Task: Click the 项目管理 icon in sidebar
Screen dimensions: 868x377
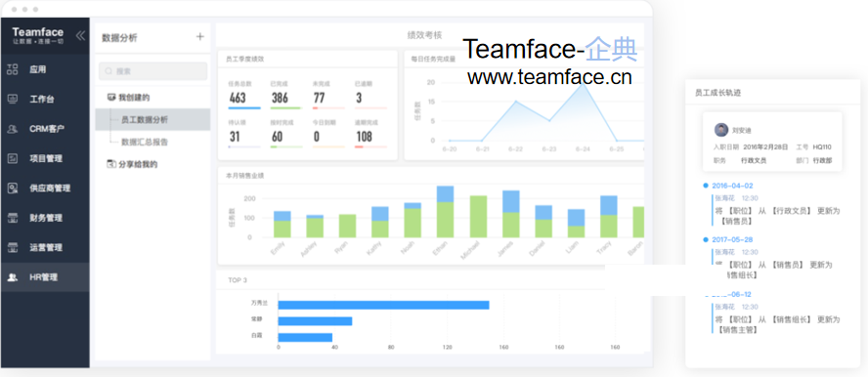Action: 12,158
